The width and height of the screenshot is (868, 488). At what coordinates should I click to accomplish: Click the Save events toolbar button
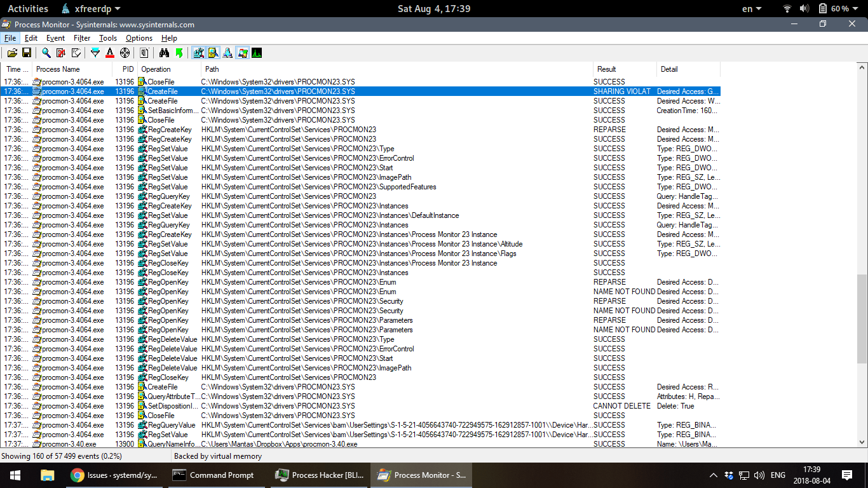[26, 53]
